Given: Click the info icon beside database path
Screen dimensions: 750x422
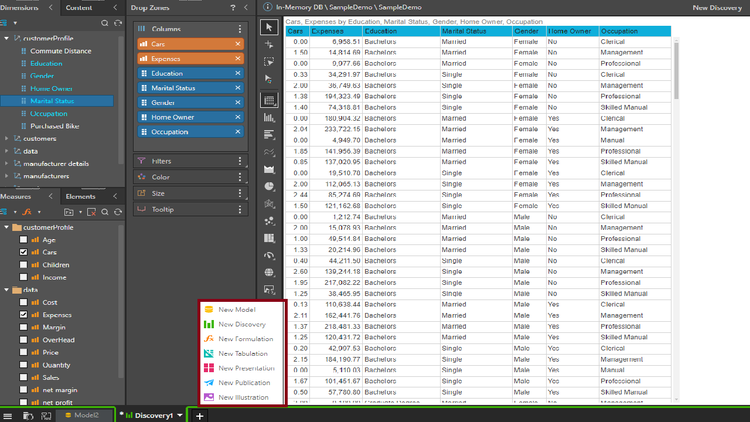Looking at the screenshot, I should tap(267, 7).
